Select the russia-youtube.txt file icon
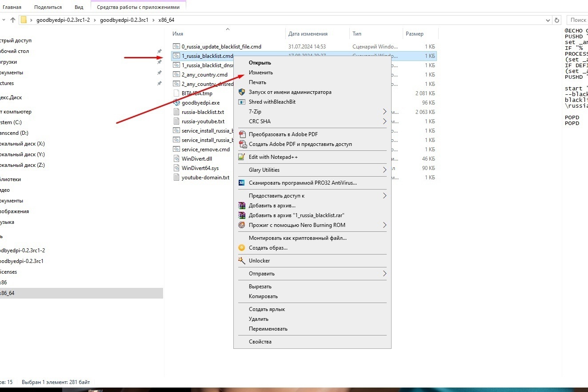The image size is (588, 392). coord(176,121)
